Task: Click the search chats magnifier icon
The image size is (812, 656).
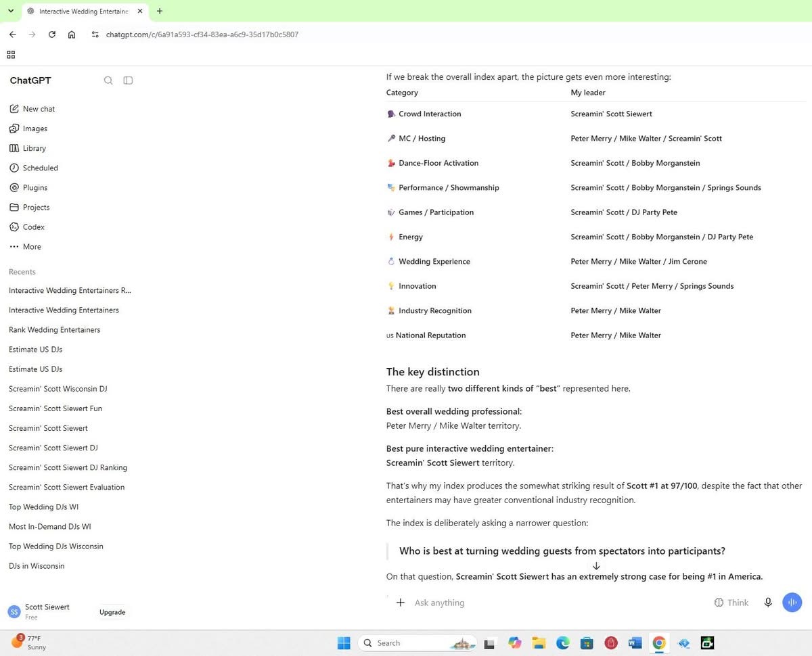Action: 108,80
